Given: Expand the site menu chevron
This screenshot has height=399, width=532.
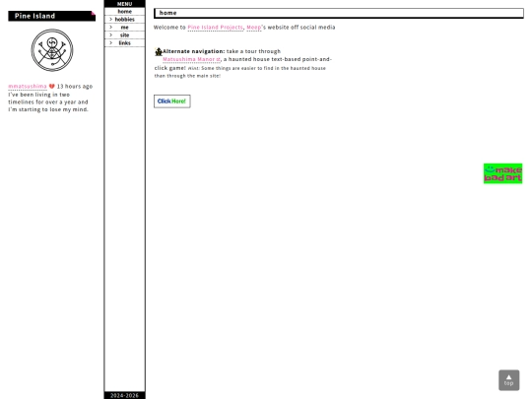Looking at the screenshot, I should click(110, 34).
